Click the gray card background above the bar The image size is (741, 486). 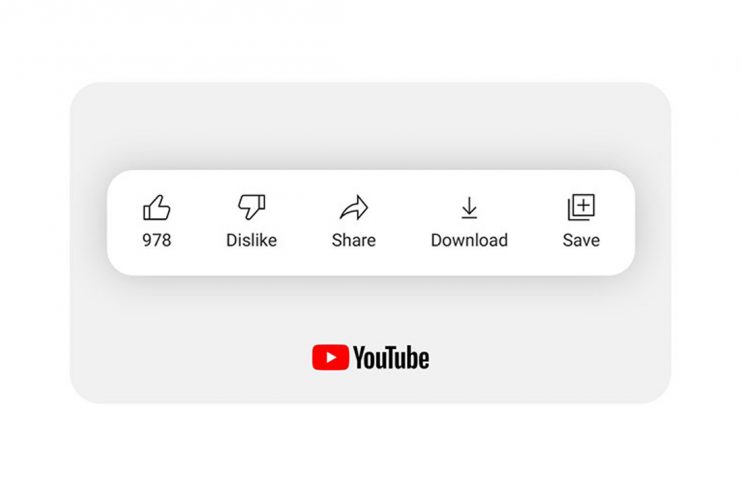pos(370,123)
